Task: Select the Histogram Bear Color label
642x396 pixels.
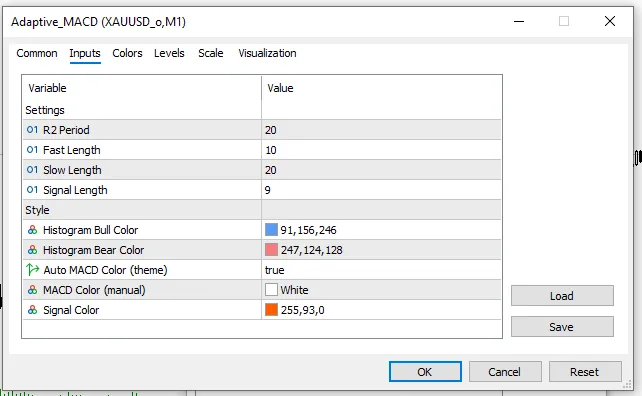Action: coord(93,250)
